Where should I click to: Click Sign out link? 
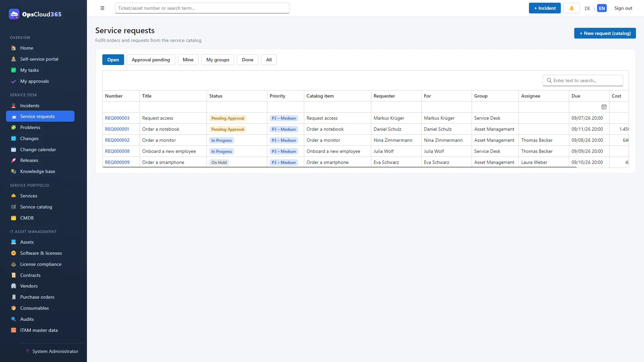point(623,8)
